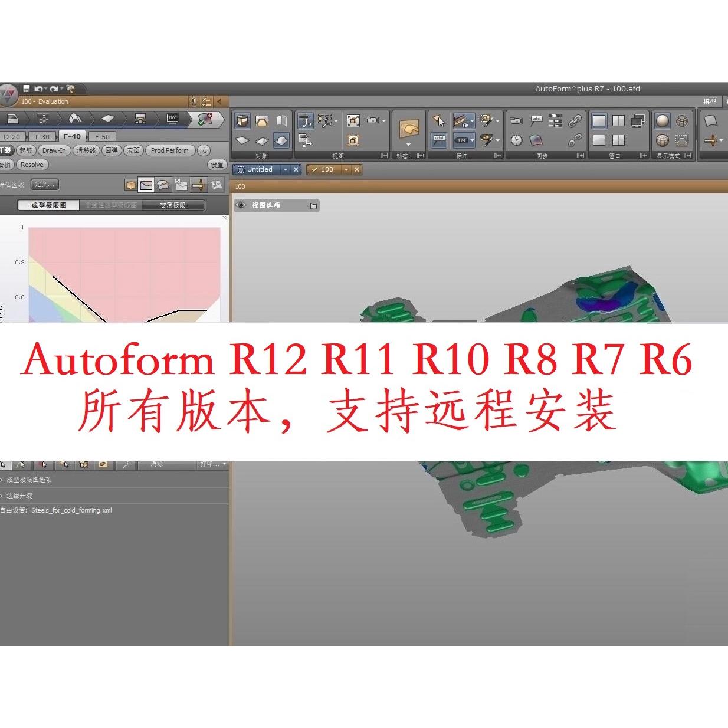Toggle the pin icon on the 视图选项 overlay

(311, 206)
